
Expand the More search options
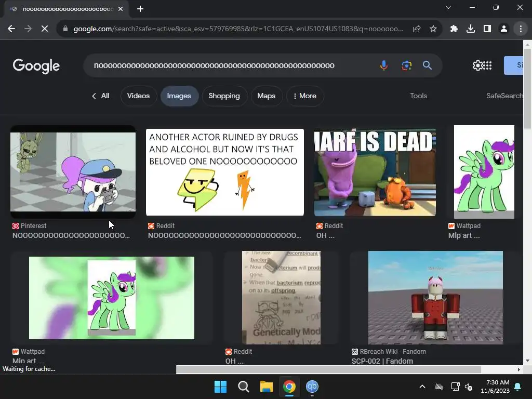click(x=305, y=96)
